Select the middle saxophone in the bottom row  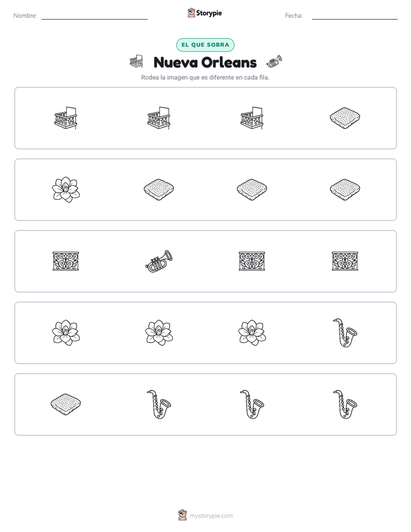coord(252,404)
